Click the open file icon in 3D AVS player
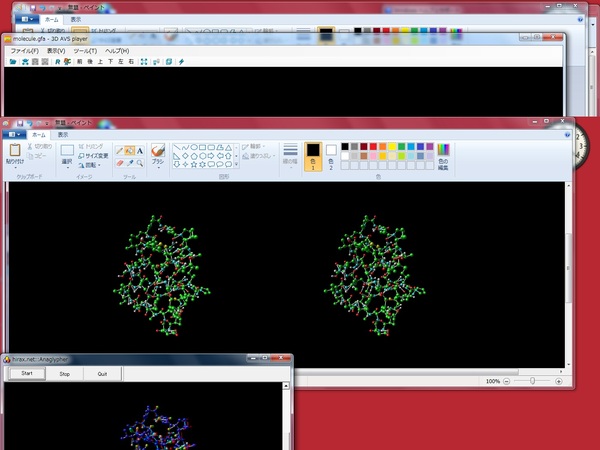This screenshot has width=600, height=450. pos(13,61)
